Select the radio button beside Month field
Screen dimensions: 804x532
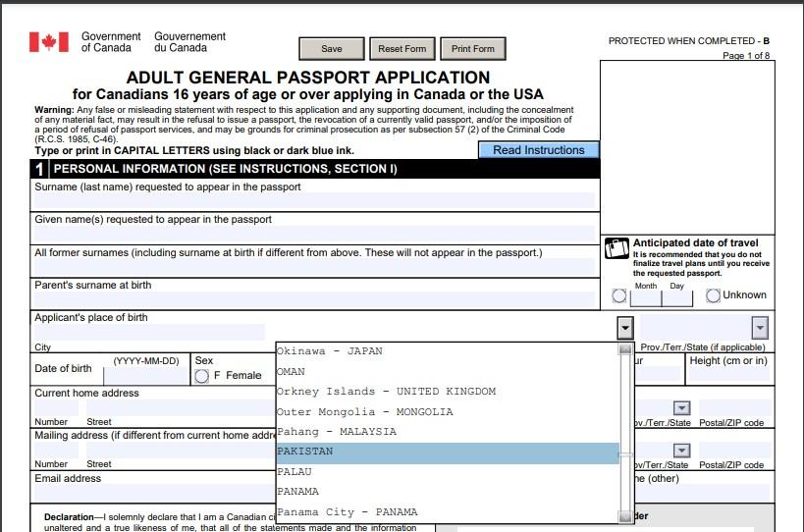(x=618, y=295)
